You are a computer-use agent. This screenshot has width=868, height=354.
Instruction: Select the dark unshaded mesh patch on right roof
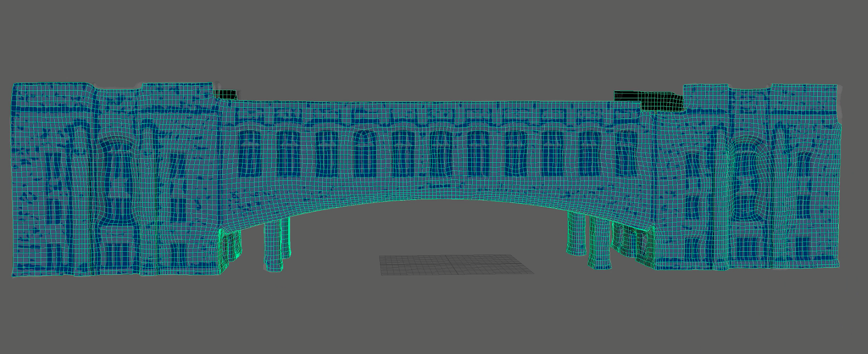(x=649, y=100)
